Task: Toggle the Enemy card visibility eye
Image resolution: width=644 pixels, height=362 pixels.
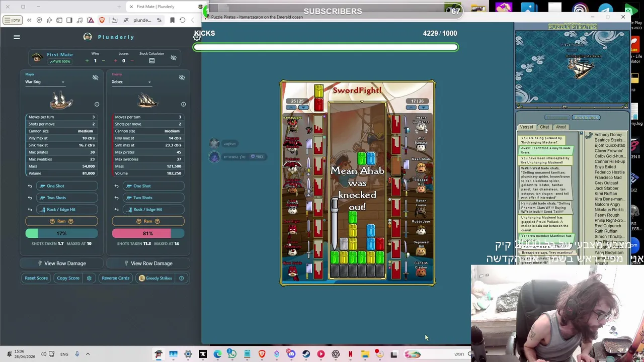Action: click(x=182, y=77)
